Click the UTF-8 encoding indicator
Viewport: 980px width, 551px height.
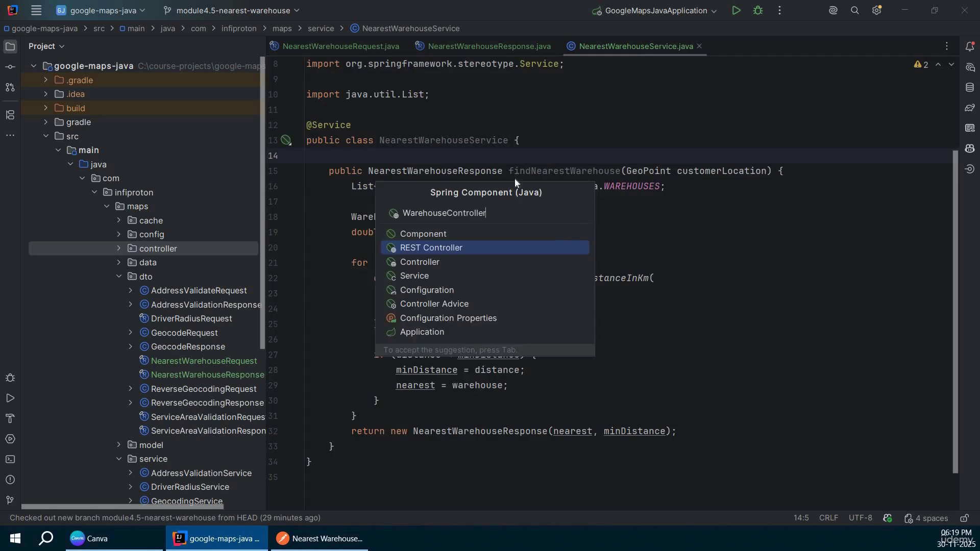coord(860,518)
